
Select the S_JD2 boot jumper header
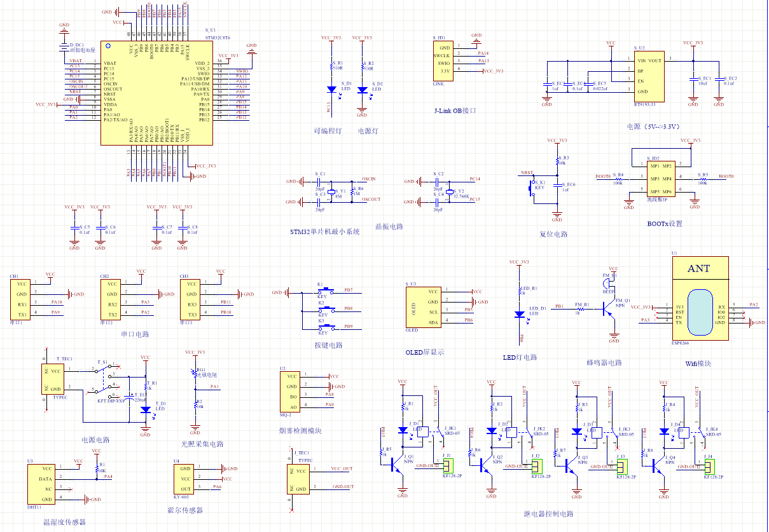660,178
